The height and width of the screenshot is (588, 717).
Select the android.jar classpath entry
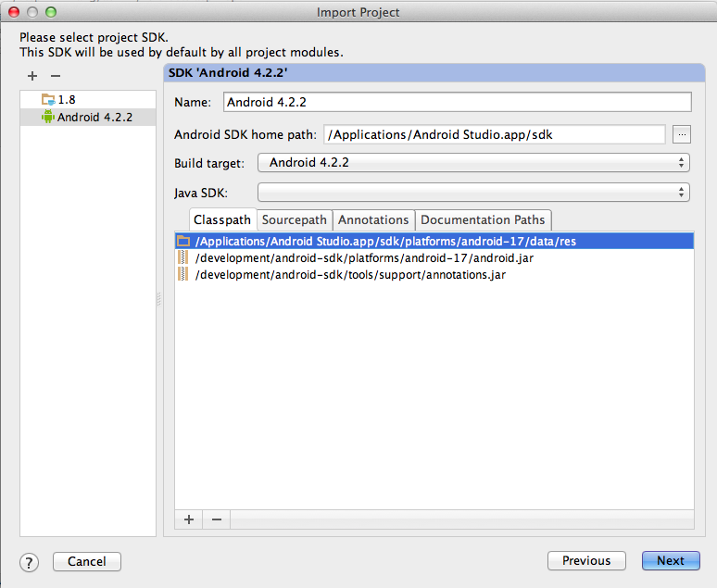pos(434,257)
